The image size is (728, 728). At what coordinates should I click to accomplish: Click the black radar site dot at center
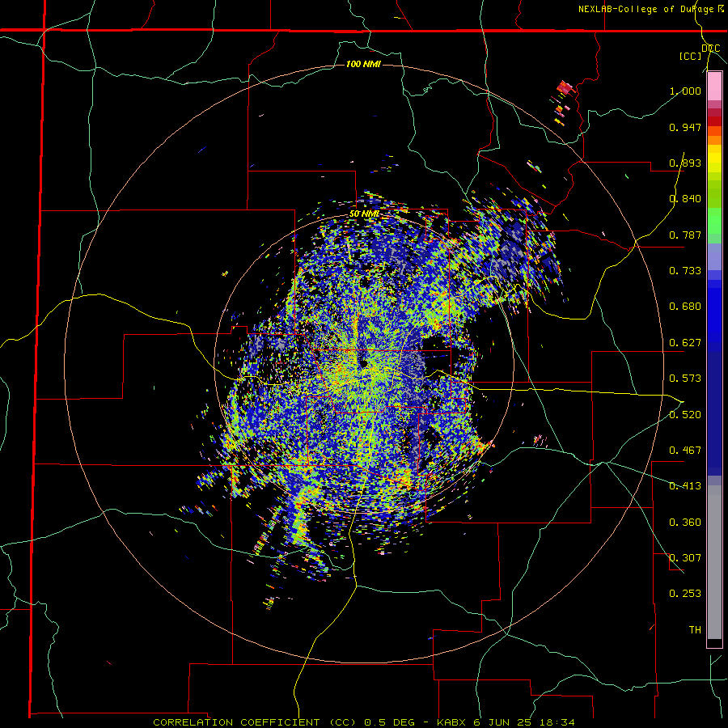click(363, 363)
